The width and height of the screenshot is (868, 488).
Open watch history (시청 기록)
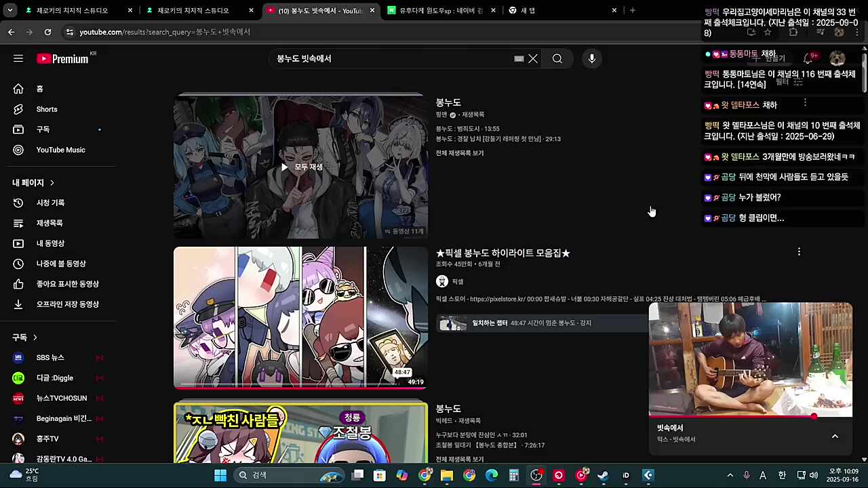(x=50, y=203)
